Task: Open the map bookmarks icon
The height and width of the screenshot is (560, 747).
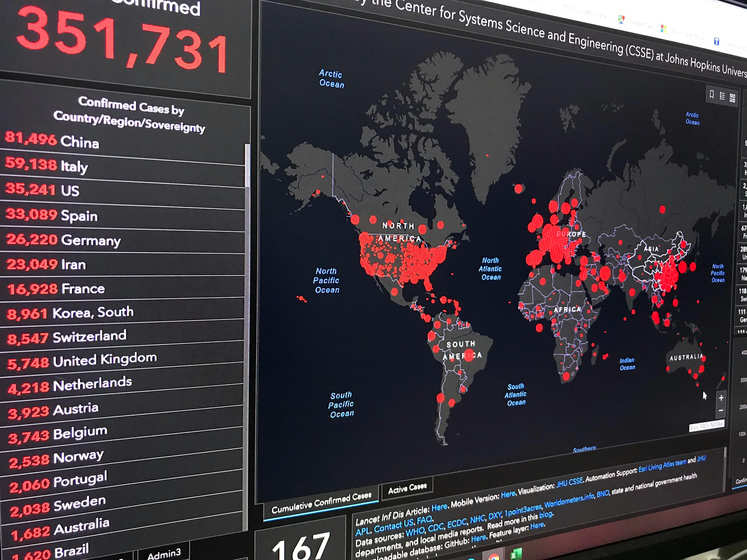Action: coord(712,94)
